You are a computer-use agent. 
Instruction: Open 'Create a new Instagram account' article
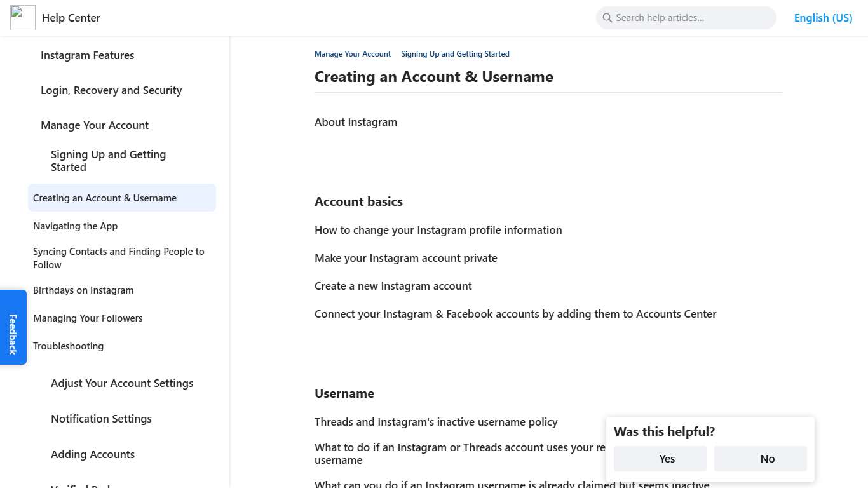[393, 286]
